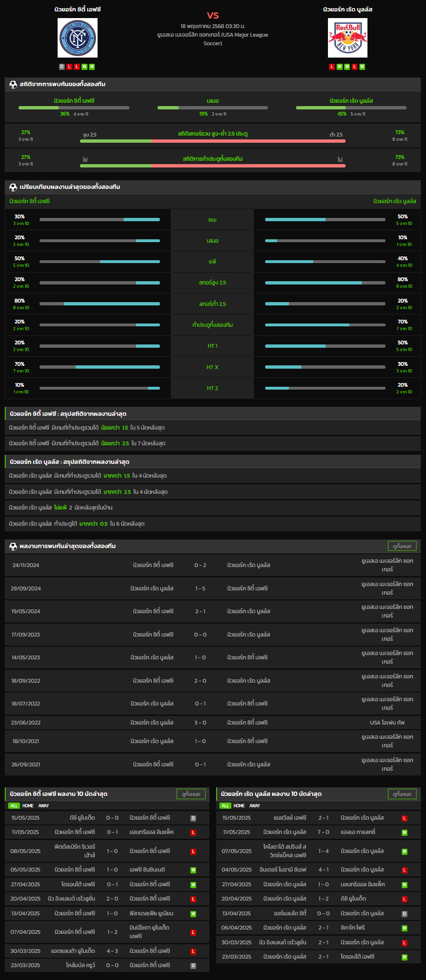Click W badge for 07/05/2025 Colorado Springs 1-4 match
This screenshot has height=980, width=426.
point(405,852)
